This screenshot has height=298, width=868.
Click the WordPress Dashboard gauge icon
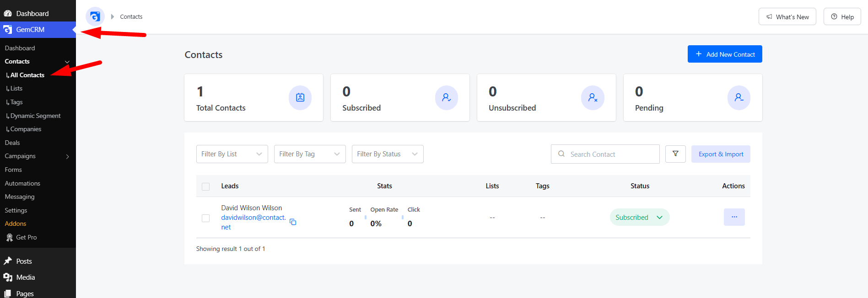pos(8,13)
